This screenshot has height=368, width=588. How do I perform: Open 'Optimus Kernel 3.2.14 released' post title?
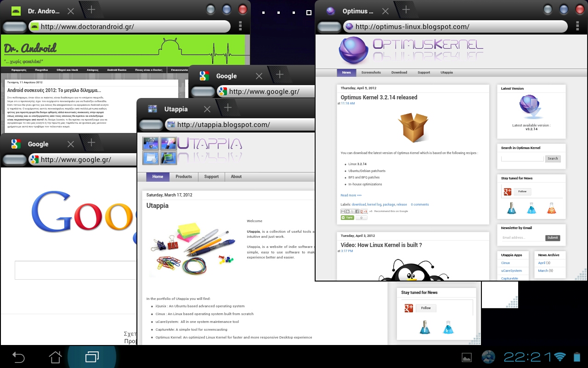[379, 98]
